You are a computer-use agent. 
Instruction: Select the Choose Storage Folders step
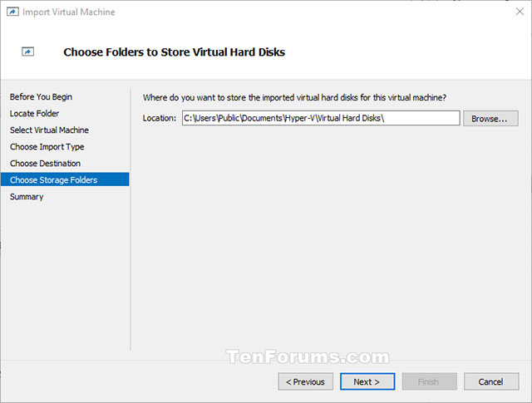[65, 179]
